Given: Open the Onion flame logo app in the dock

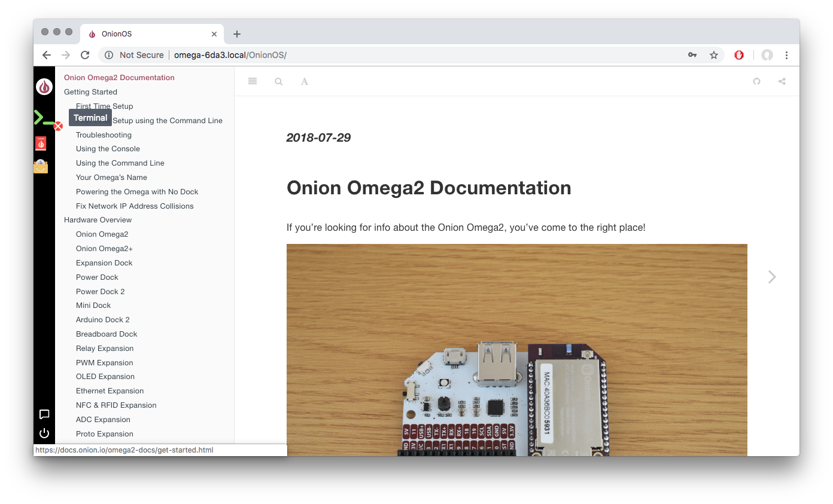Looking at the screenshot, I should [x=44, y=86].
